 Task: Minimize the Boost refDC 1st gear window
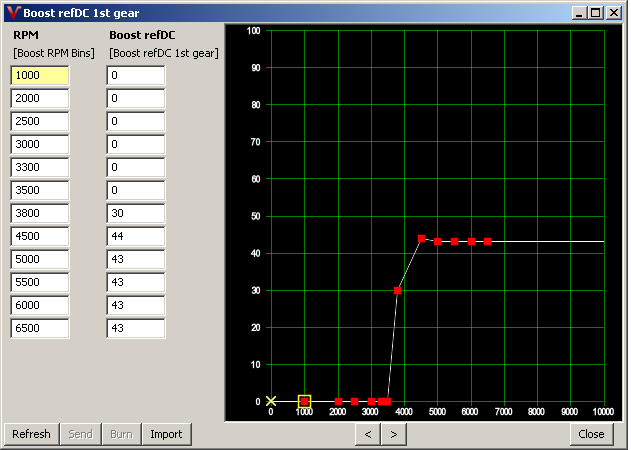[581, 12]
